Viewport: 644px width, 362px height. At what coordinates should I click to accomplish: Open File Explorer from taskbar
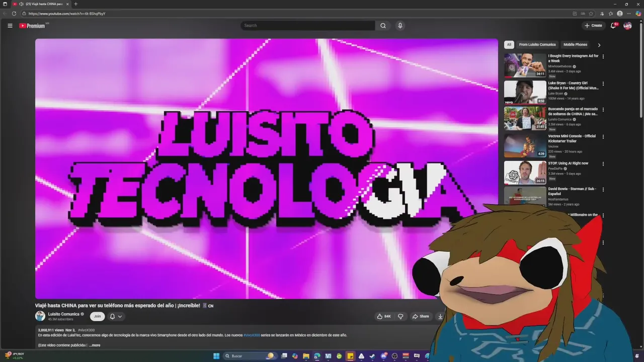pyautogui.click(x=306, y=356)
